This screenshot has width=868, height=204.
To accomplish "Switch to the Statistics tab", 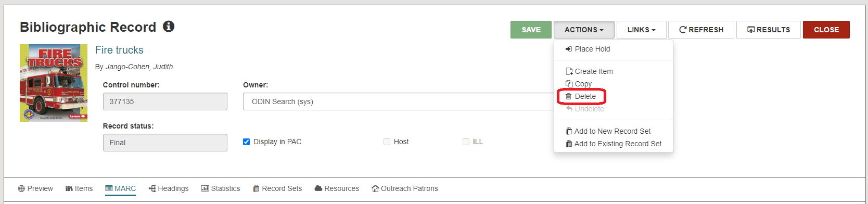I will pos(221,188).
